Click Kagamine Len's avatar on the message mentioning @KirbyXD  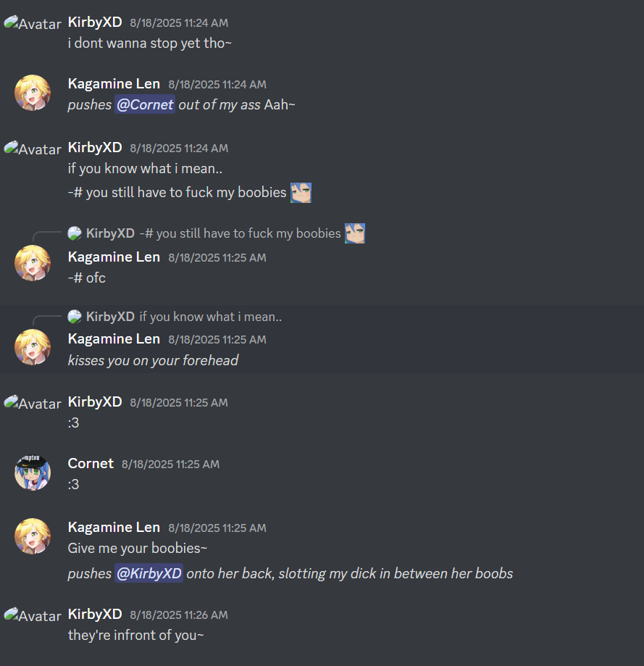click(33, 536)
